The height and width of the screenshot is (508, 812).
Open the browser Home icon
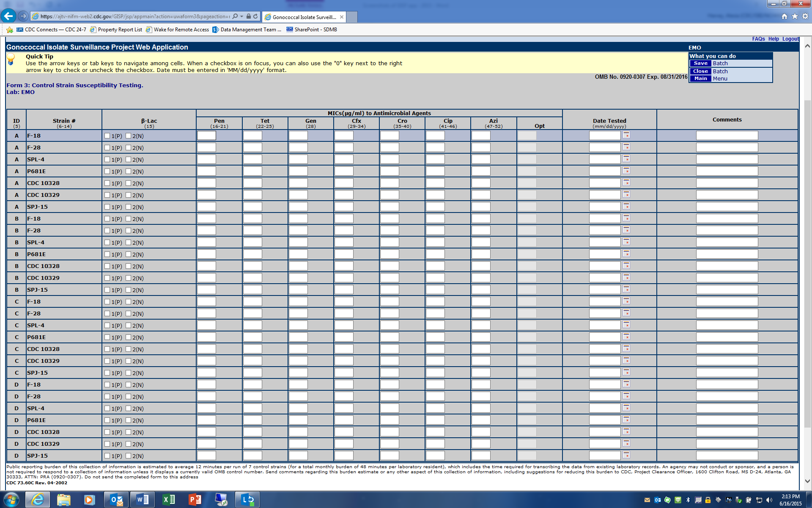[785, 17]
